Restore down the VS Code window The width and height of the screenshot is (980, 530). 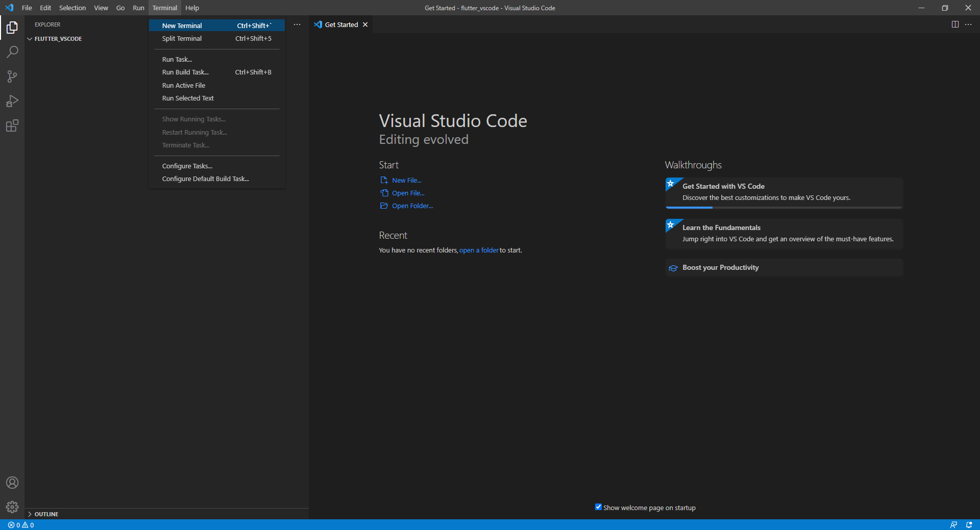tap(945, 8)
